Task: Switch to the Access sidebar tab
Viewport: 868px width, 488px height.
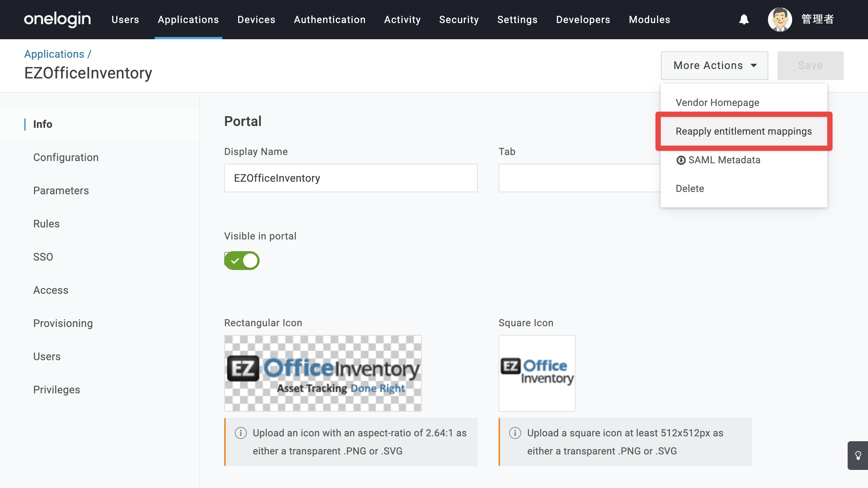Action: tap(100, 290)
